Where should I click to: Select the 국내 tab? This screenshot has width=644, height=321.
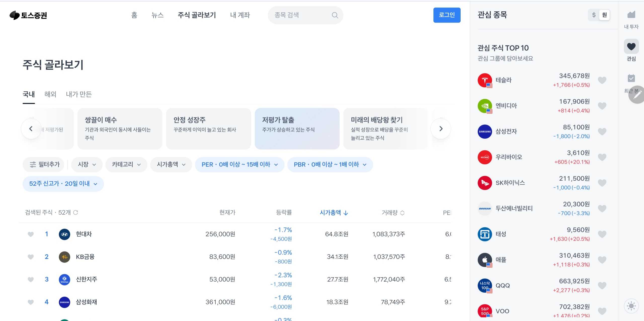click(29, 94)
